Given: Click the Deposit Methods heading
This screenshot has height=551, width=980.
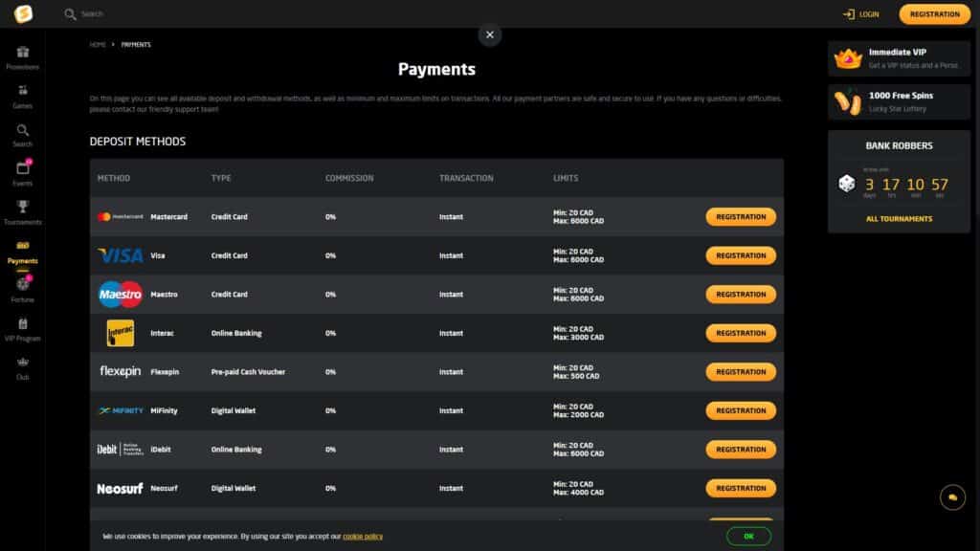Looking at the screenshot, I should coord(138,142).
